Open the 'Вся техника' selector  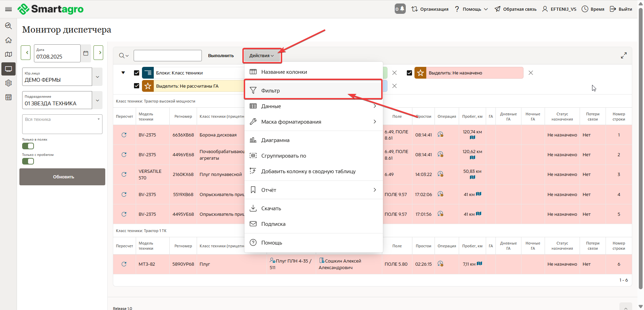(x=62, y=124)
